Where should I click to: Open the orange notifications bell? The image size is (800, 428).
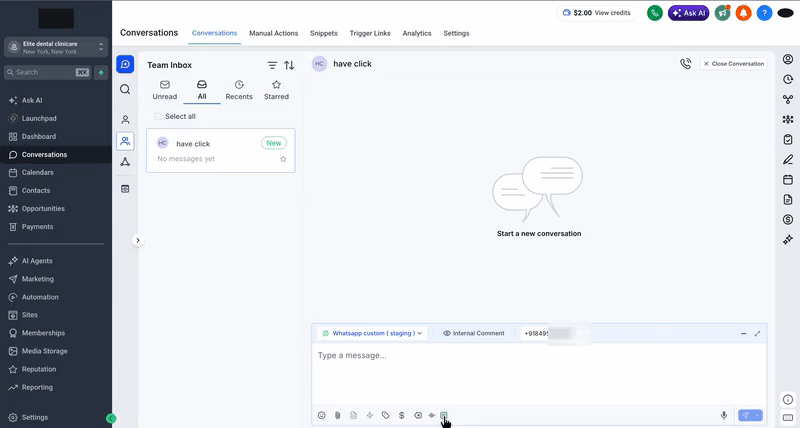743,13
